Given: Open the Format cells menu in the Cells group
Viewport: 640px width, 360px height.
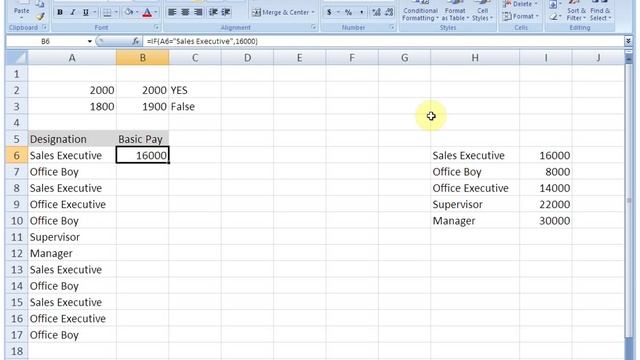Looking at the screenshot, I should pos(521,16).
